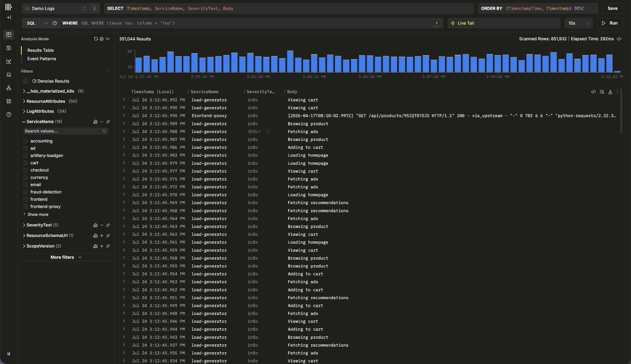This screenshot has height=364, width=631.
Task: Click the SQL help question mark icon
Action: (55, 23)
